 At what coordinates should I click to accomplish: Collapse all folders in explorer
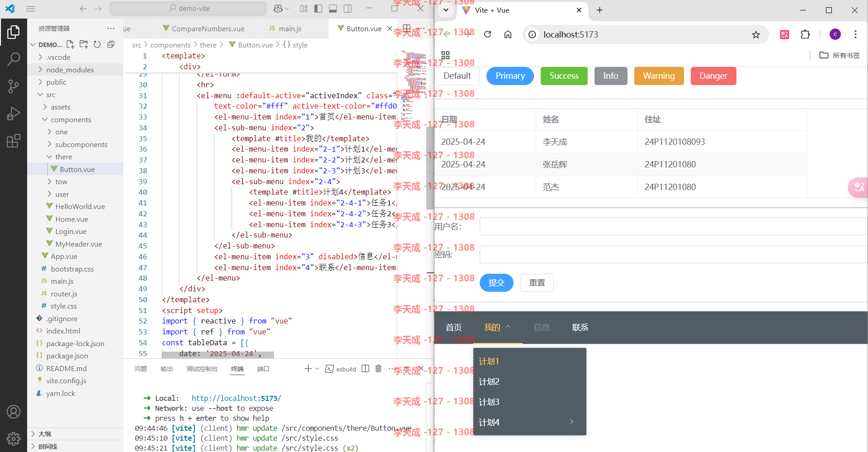point(111,44)
